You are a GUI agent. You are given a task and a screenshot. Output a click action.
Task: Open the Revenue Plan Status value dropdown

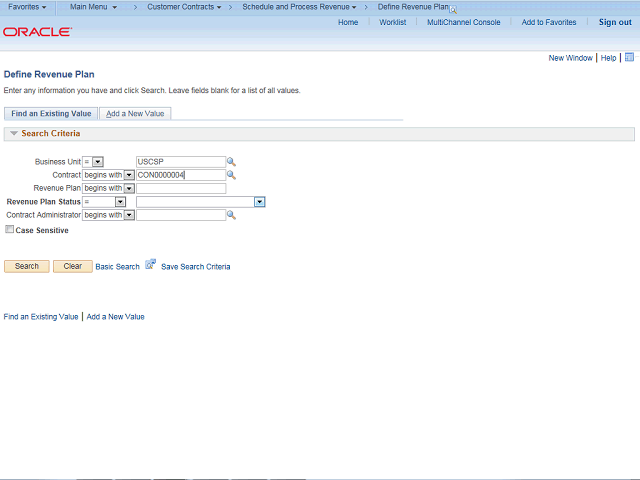point(260,202)
